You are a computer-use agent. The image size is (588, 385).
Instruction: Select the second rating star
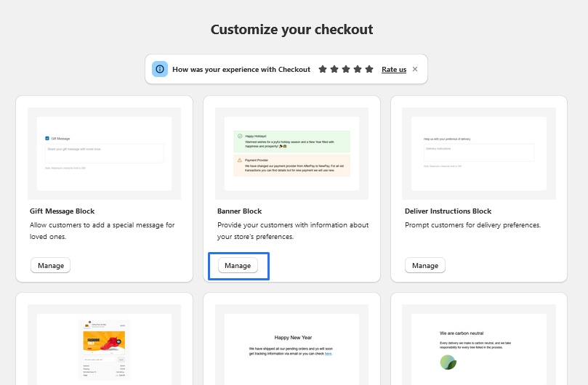coord(334,69)
